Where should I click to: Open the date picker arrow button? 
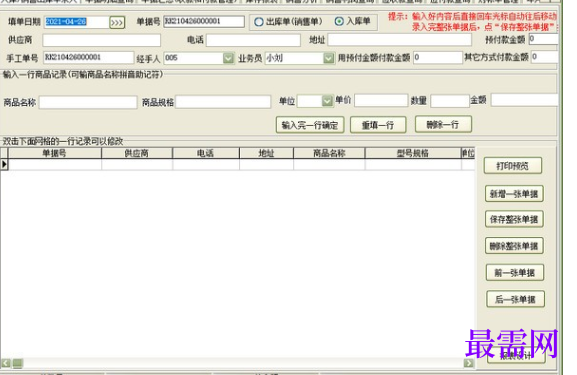click(117, 22)
